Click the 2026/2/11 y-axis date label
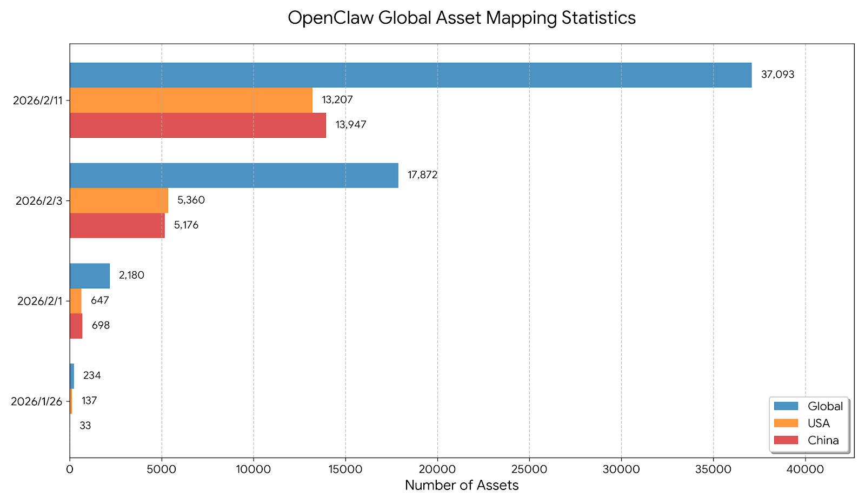This screenshot has height=504, width=865. pyautogui.click(x=38, y=100)
